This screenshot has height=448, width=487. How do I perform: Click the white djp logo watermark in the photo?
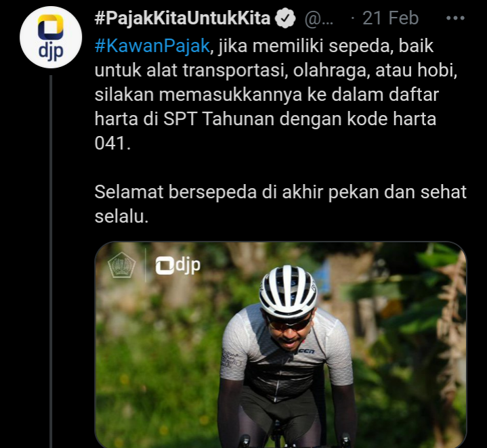[x=178, y=265]
